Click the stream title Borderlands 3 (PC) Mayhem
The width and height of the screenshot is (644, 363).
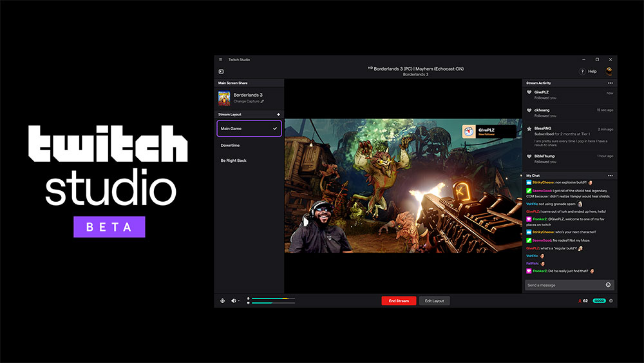click(x=415, y=69)
